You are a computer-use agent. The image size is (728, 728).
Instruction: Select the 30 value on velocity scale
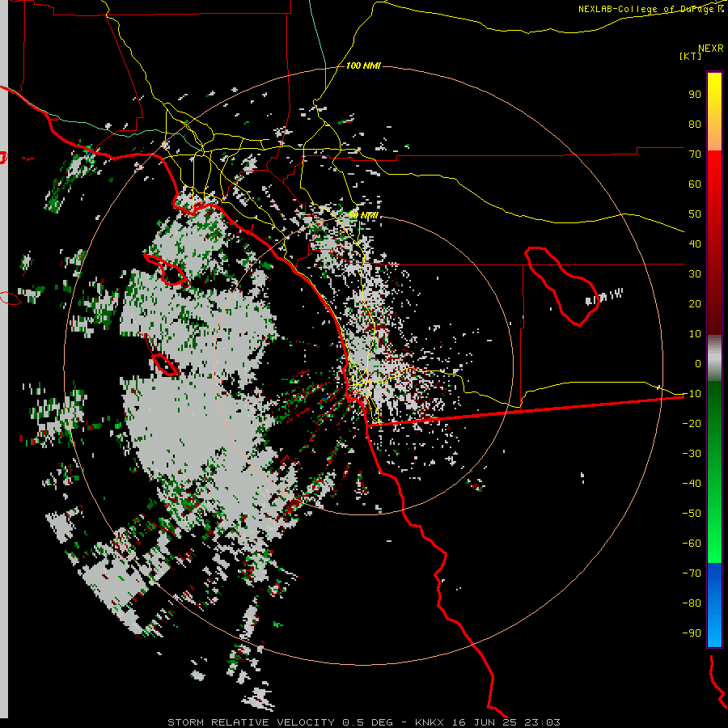coord(695,274)
